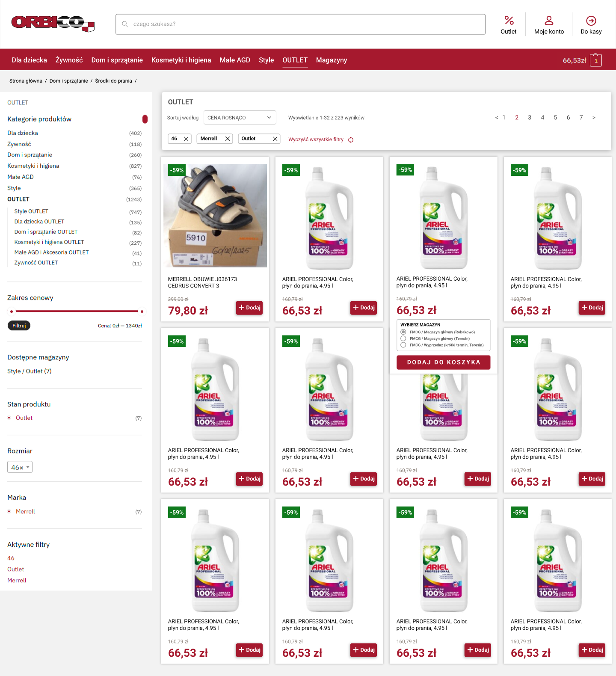Open the Magazyny menu item
Image resolution: width=616 pixels, height=676 pixels.
click(331, 60)
